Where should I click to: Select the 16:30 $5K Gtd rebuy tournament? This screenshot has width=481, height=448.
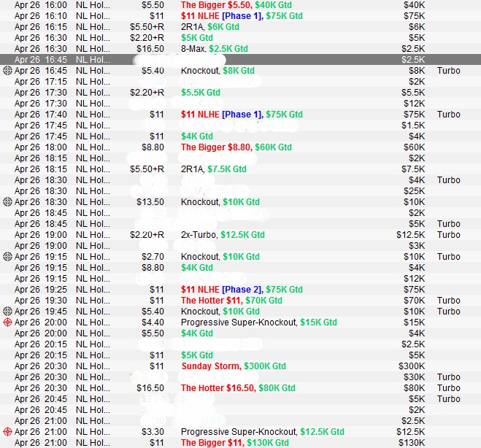pos(196,38)
